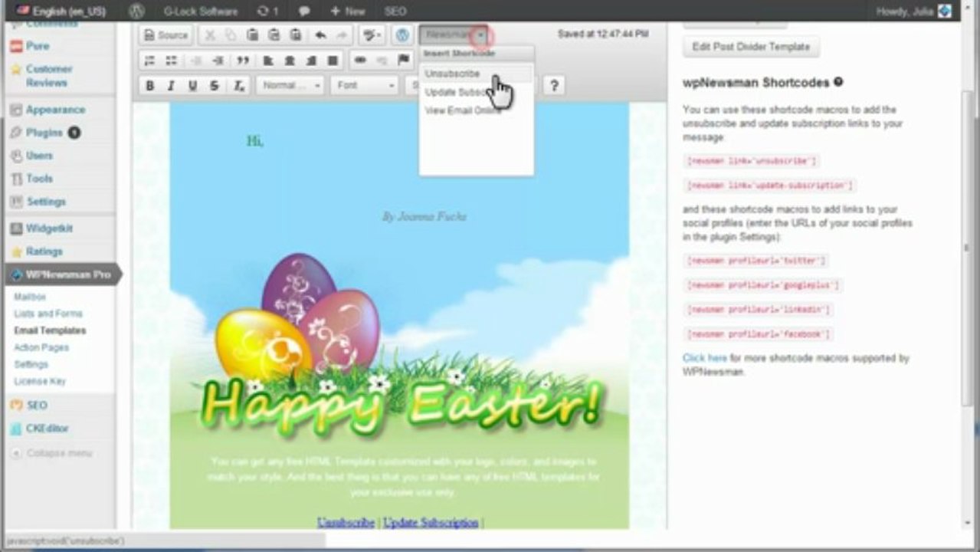Click the Block quote icon
980x552 pixels.
click(x=243, y=61)
